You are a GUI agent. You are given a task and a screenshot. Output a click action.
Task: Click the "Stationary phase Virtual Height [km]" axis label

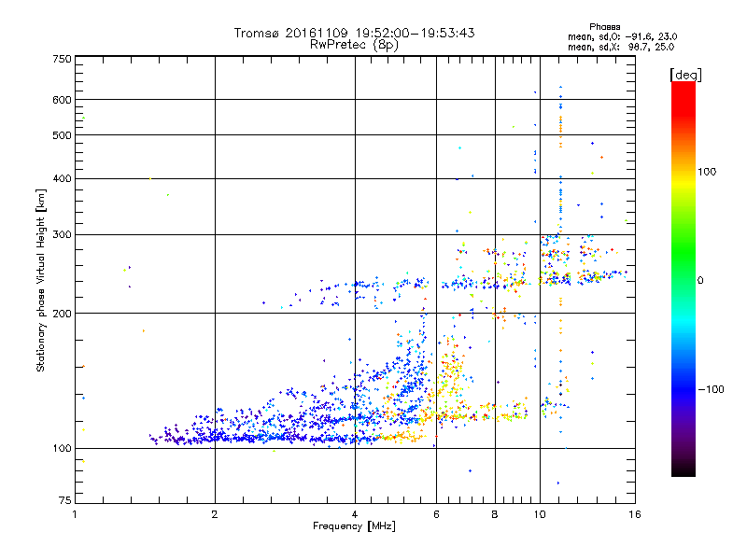tap(40, 281)
